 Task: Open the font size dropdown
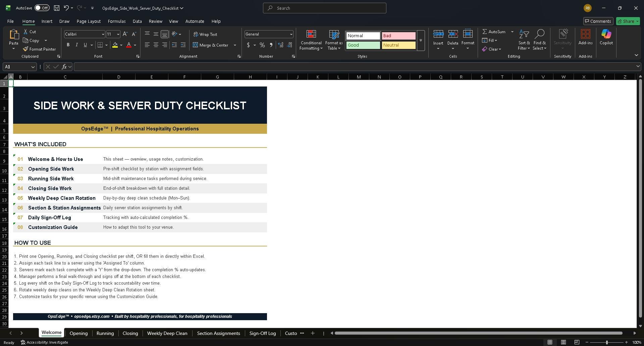tap(118, 34)
